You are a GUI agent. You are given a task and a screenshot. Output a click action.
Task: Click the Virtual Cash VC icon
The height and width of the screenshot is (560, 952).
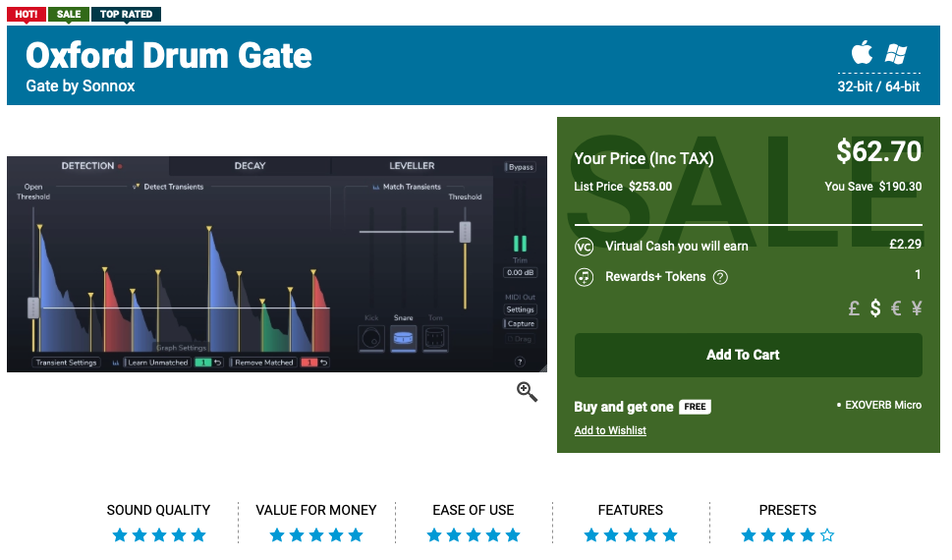(x=584, y=247)
